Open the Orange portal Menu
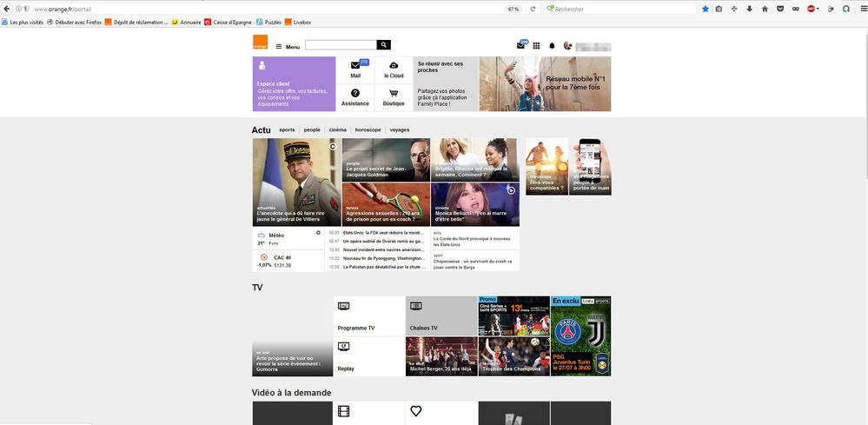This screenshot has height=425, width=868. pos(288,46)
